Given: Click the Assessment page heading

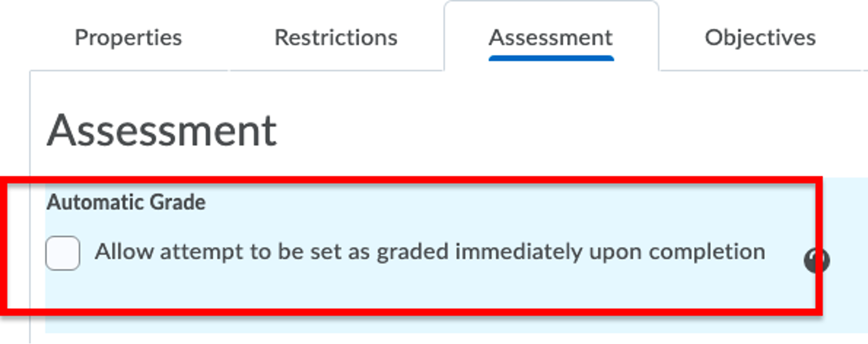Looking at the screenshot, I should tap(162, 128).
